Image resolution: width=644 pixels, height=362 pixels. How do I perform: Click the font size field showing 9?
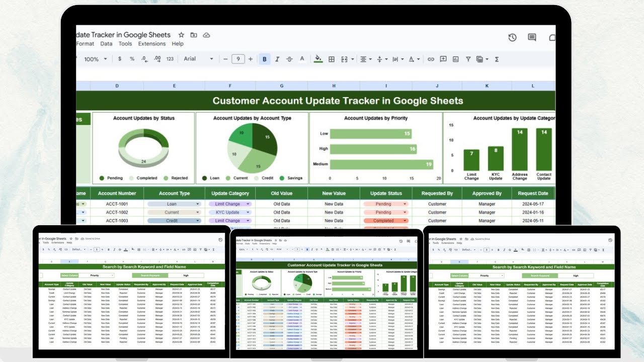point(238,59)
